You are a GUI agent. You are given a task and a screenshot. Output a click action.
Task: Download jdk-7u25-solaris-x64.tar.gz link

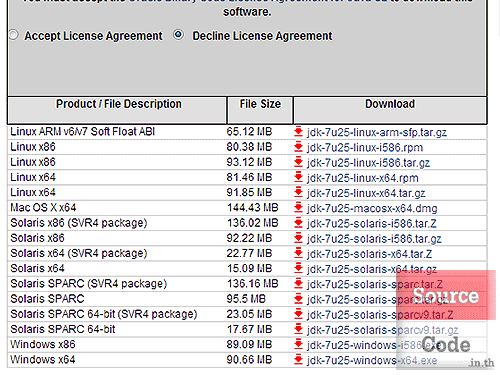[372, 269]
